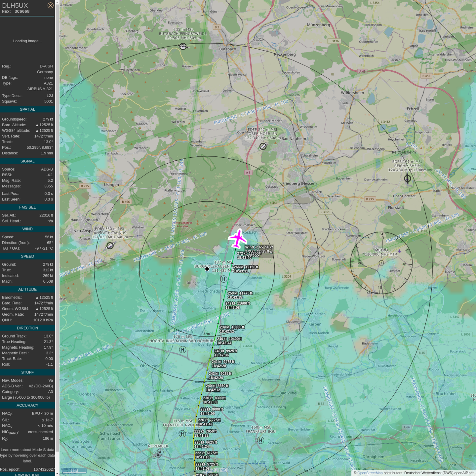Click the Butzbach-Pfingstweide glider airfield icon
The height and width of the screenshot is (476, 476).
point(183,47)
